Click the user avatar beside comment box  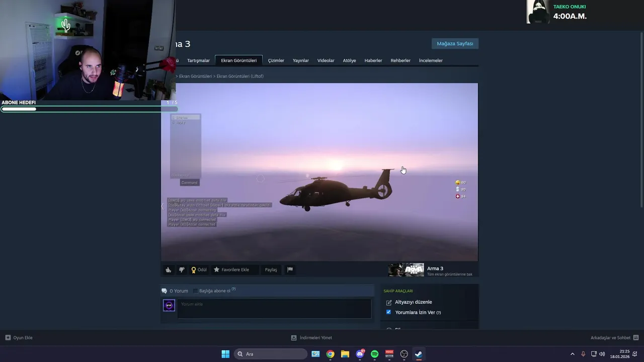169,305
